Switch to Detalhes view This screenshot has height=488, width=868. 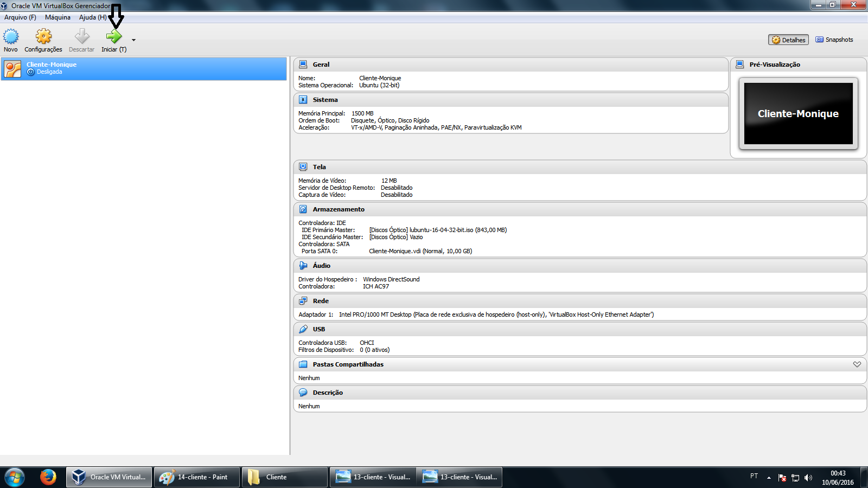pos(788,40)
